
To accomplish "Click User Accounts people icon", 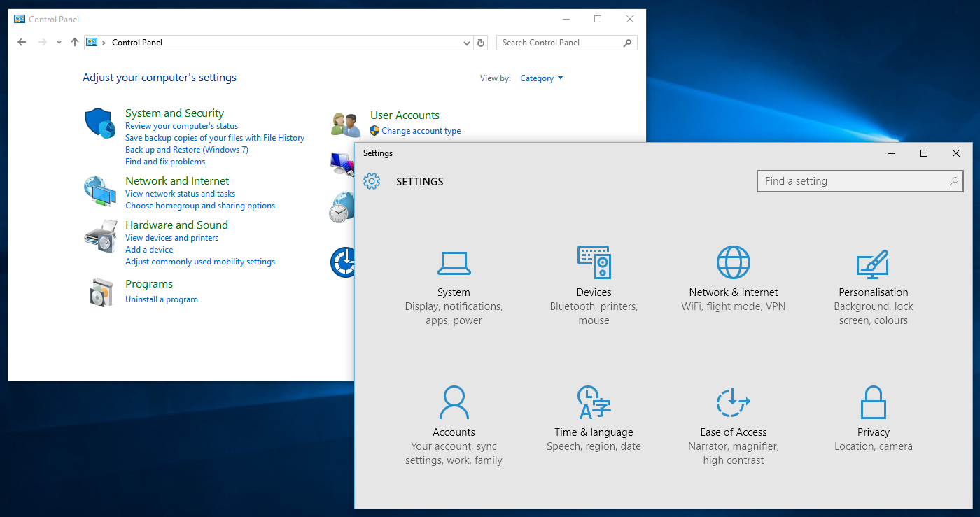I will 346,125.
